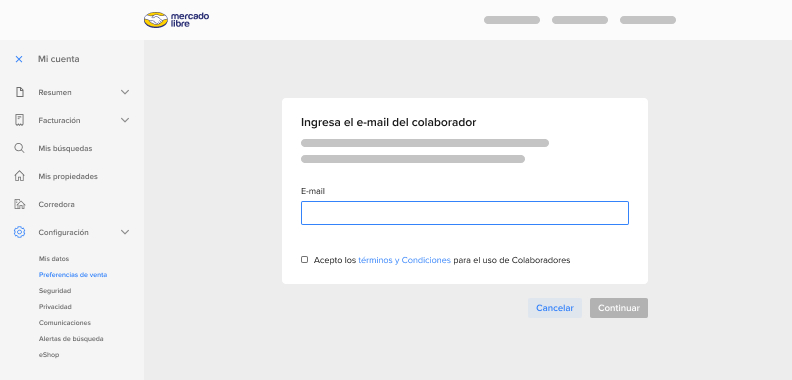Focus the collaborator E-mail input field

pos(465,213)
